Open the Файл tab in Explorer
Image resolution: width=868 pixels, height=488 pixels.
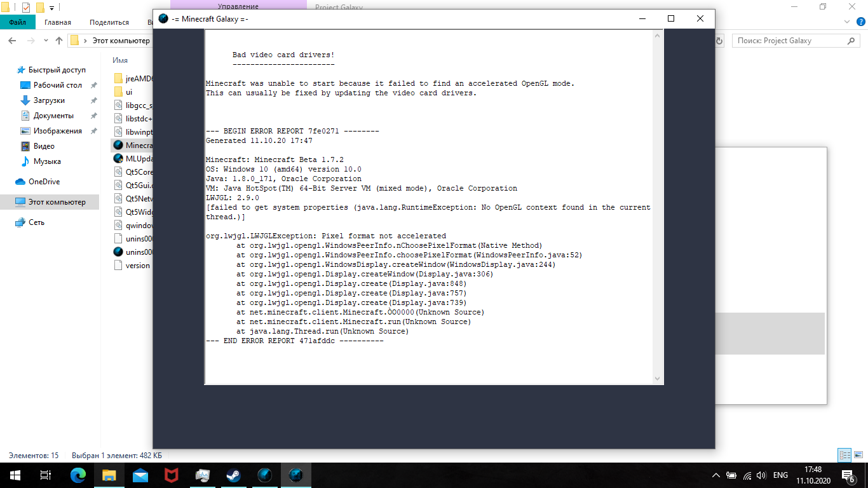click(17, 22)
